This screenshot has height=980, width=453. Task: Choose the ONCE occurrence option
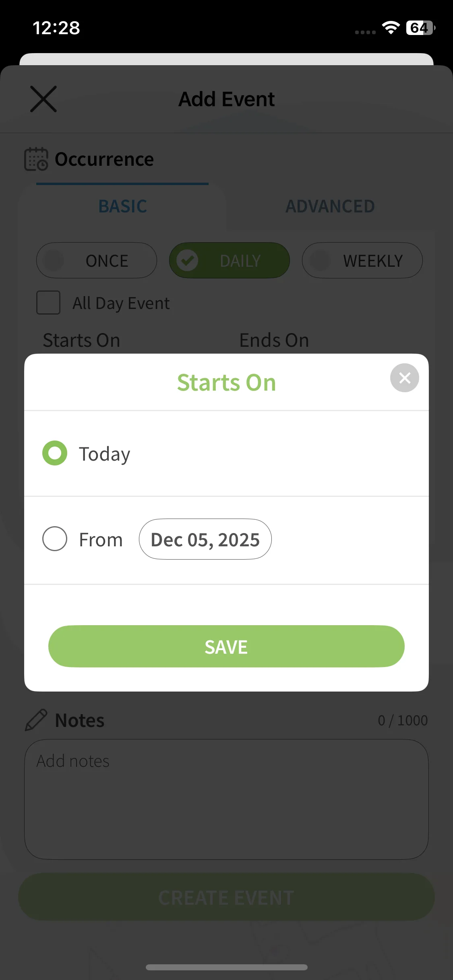click(x=97, y=260)
